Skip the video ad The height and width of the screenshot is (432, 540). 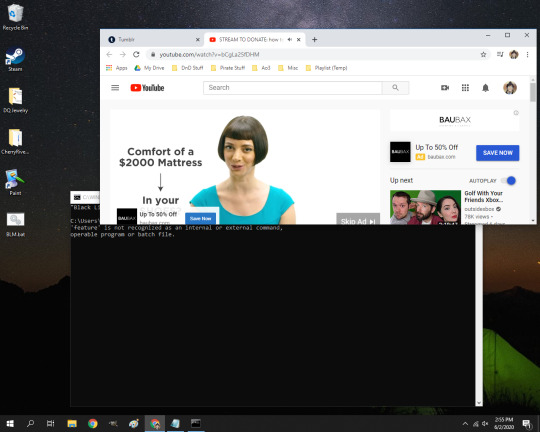pyautogui.click(x=358, y=219)
